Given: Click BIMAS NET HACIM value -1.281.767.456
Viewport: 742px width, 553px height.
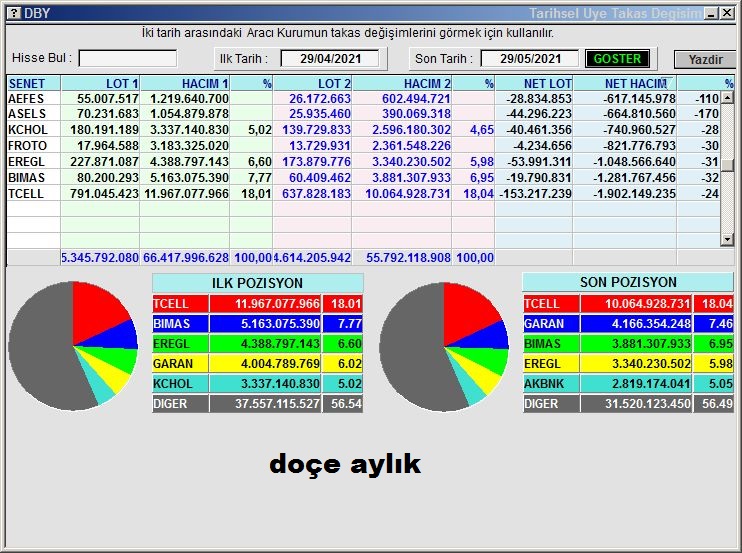Looking at the screenshot, I should [635, 178].
